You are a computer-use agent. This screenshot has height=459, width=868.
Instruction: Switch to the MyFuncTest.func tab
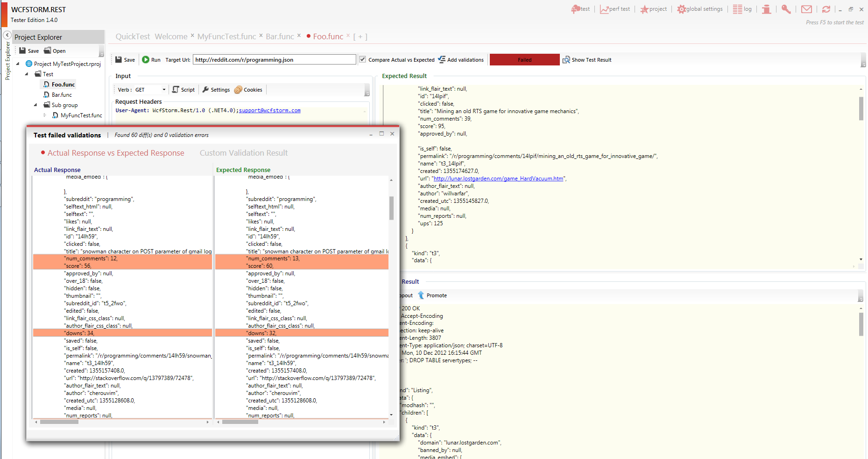pyautogui.click(x=226, y=36)
